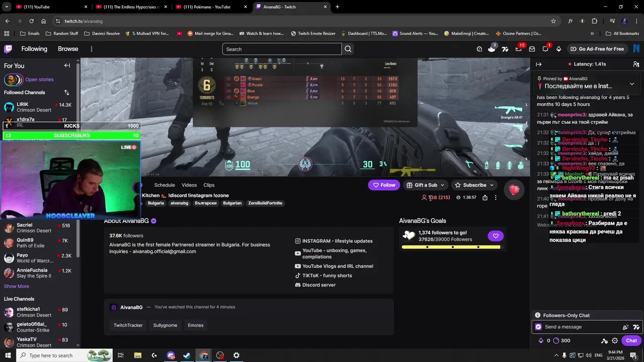This screenshot has height=362, width=644.
Task: Open the Followers-Only Chat info icon
Action: (x=538, y=315)
